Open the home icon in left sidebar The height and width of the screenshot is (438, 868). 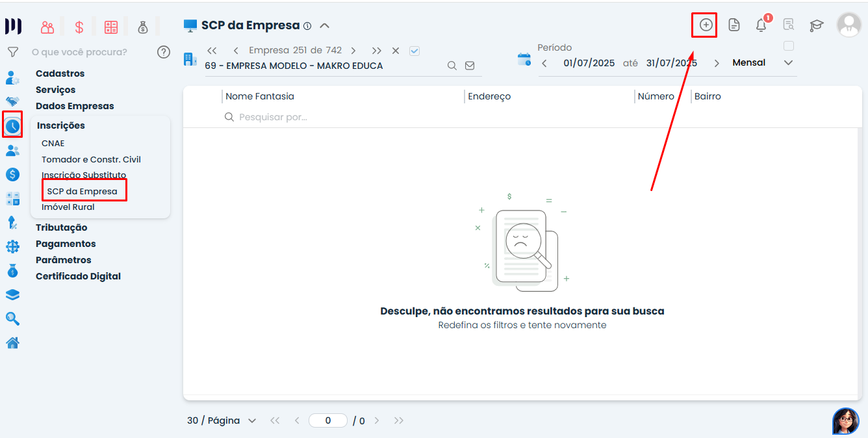(x=12, y=342)
